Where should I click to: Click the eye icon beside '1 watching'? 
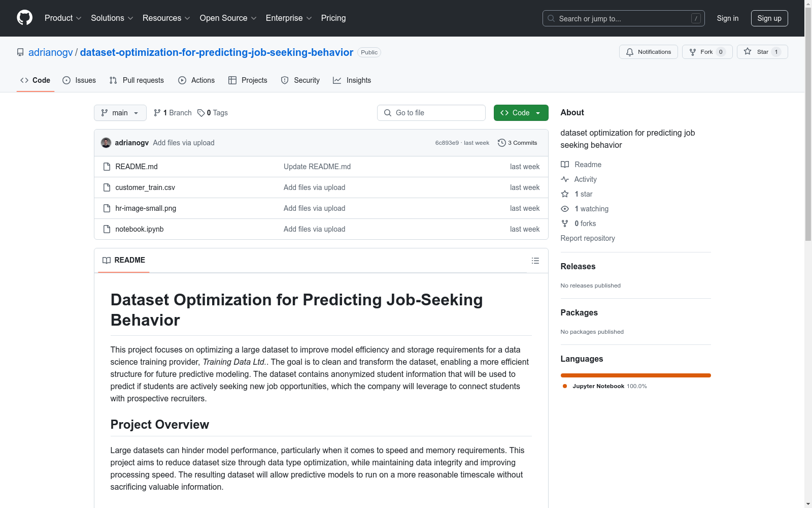tap(565, 209)
